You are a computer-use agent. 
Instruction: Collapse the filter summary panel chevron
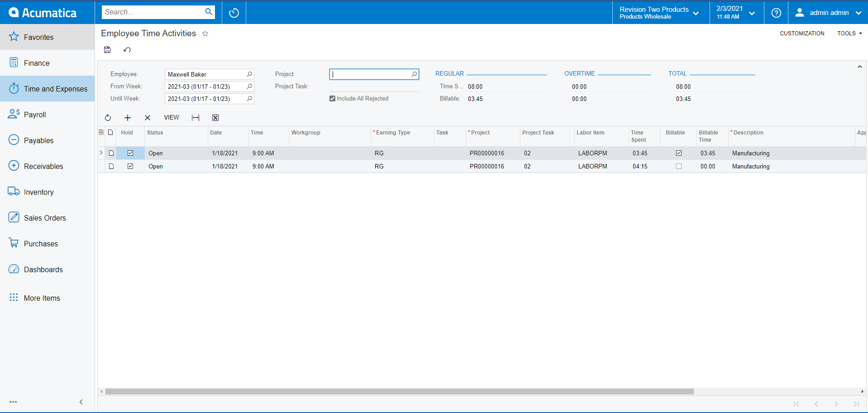tap(860, 67)
